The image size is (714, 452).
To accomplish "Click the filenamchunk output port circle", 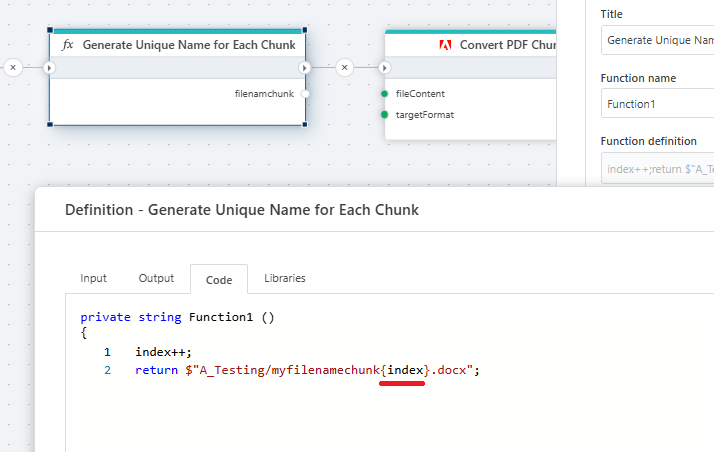I will click(305, 93).
